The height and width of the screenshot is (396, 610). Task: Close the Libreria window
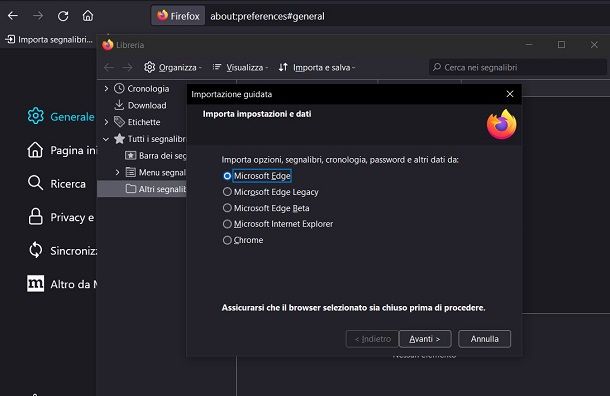(x=594, y=45)
